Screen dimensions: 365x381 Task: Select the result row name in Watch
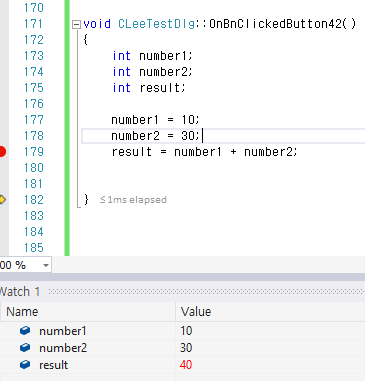[x=53, y=365]
